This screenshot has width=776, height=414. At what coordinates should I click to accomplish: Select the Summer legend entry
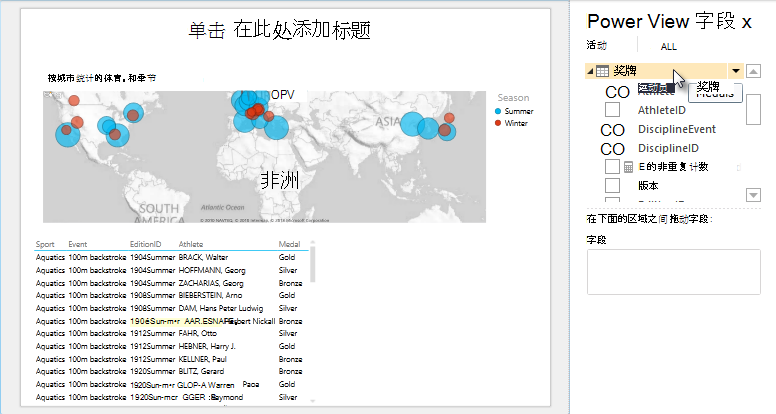[x=514, y=111]
